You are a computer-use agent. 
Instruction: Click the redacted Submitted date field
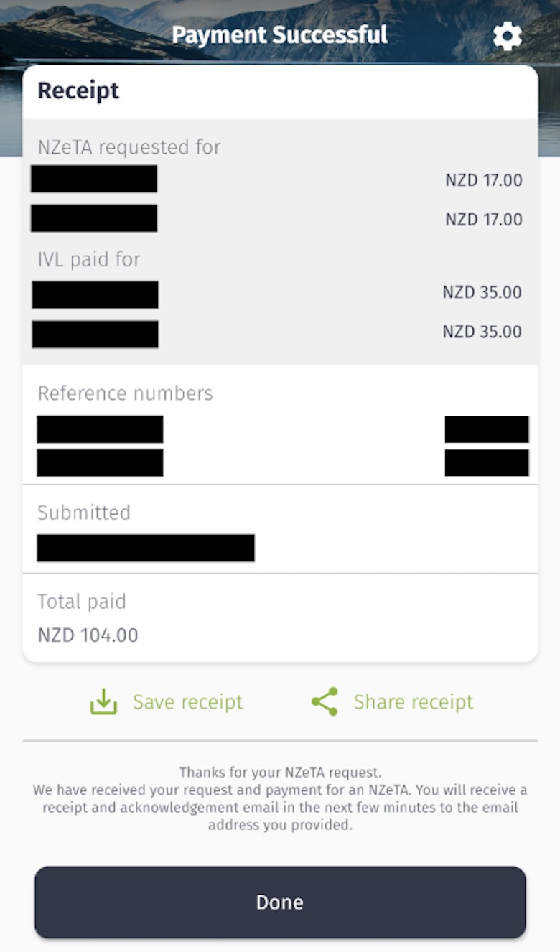(x=146, y=548)
